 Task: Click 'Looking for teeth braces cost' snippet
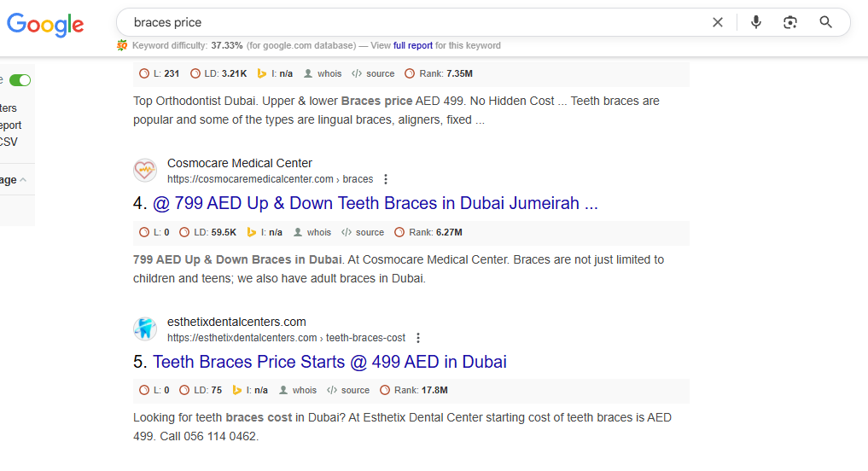[212, 417]
